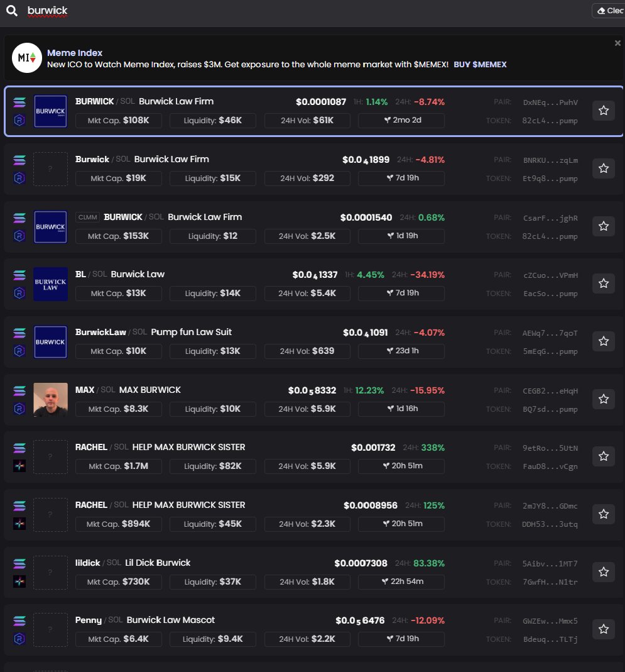Click Solana icon in BL Burwick Law row
The image size is (625, 672).
[x=19, y=275]
